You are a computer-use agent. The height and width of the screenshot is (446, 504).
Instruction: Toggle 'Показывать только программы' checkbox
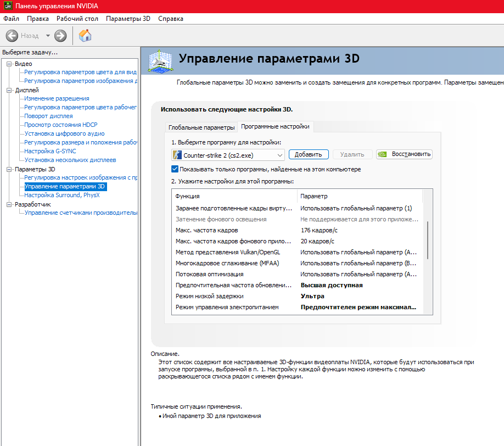click(175, 169)
